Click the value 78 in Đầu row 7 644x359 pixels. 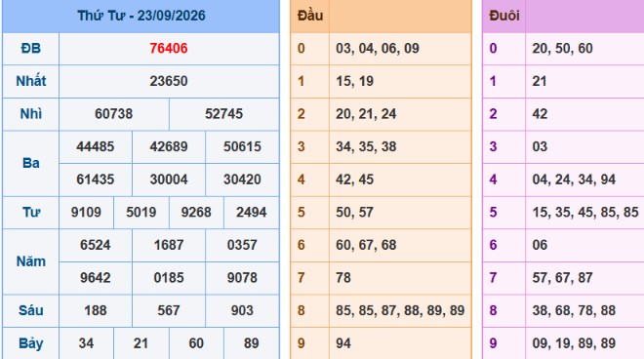343,278
